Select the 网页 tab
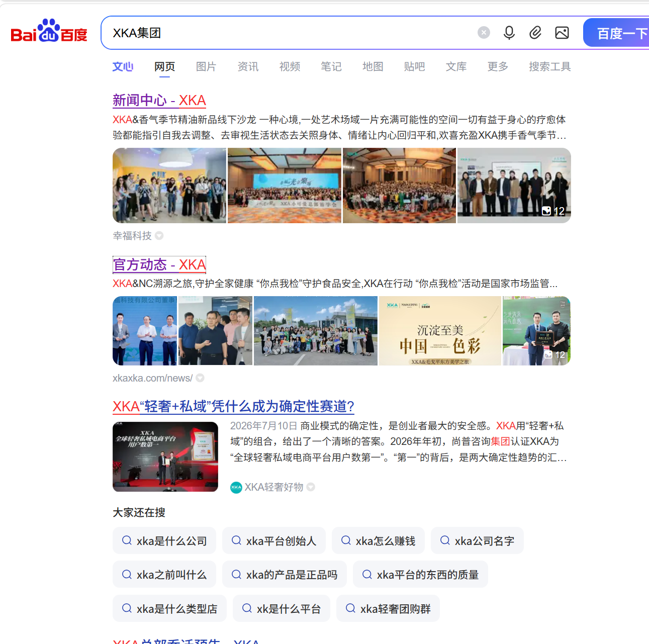Image resolution: width=649 pixels, height=644 pixels. (x=164, y=66)
